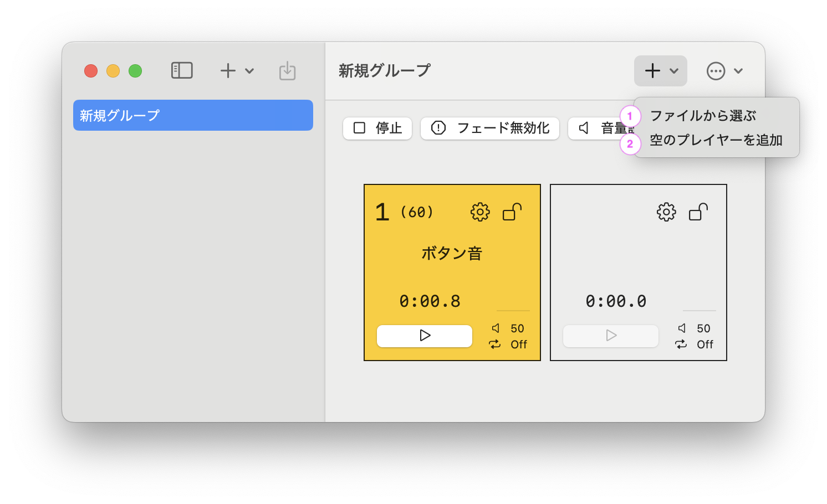Toggle loop Off on the ボタン音 player
This screenshot has width=827, height=504.
519,344
